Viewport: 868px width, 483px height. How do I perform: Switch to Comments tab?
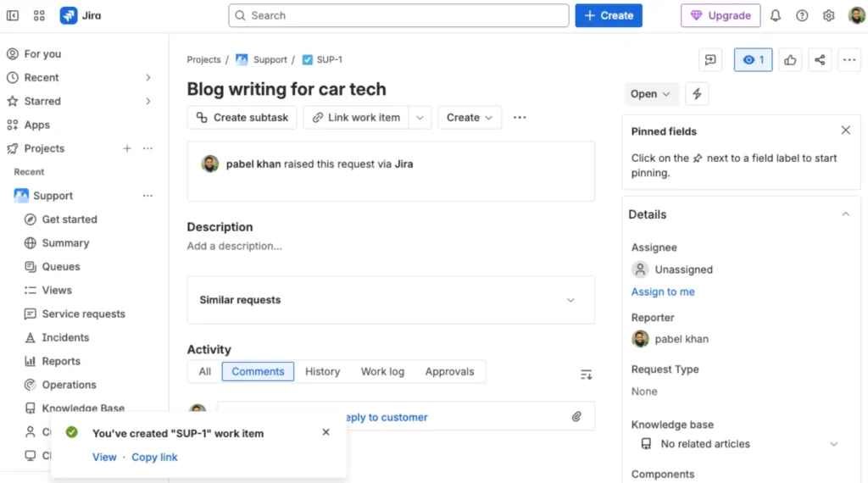click(258, 372)
